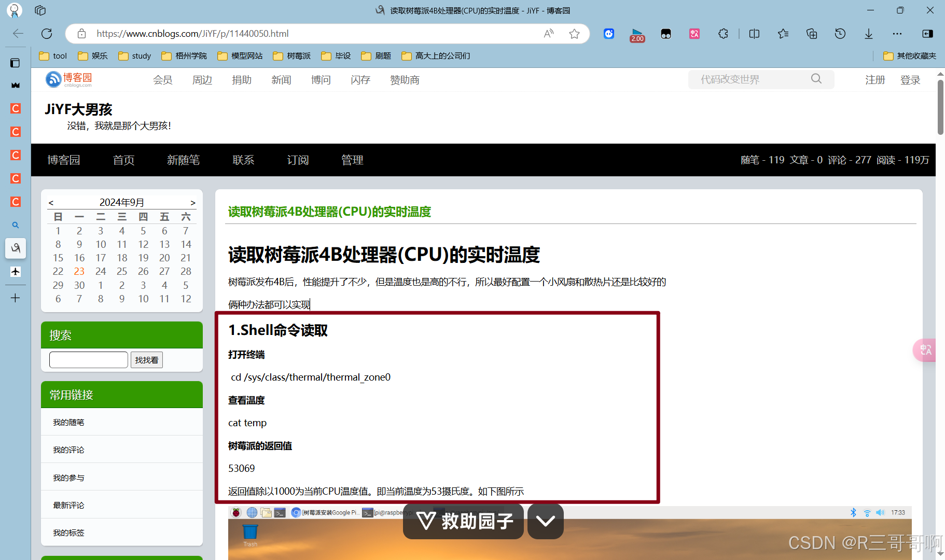
Task: Refresh the page with reload icon
Action: [x=47, y=34]
